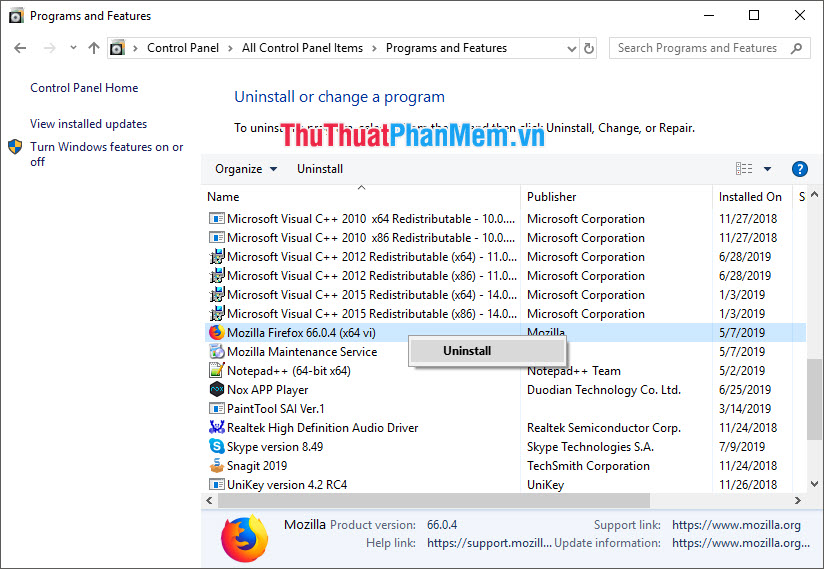The height and width of the screenshot is (569, 824).
Task: Click the Realtek Audio Driver icon
Action: 217,427
